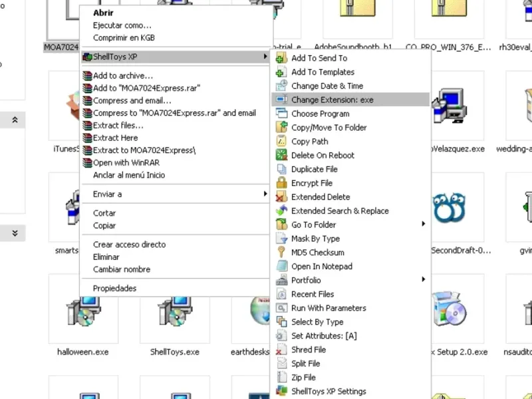Viewport: 532px width, 399px height.
Task: Click the WinRAR icon beside Add to archive
Action: coord(87,76)
